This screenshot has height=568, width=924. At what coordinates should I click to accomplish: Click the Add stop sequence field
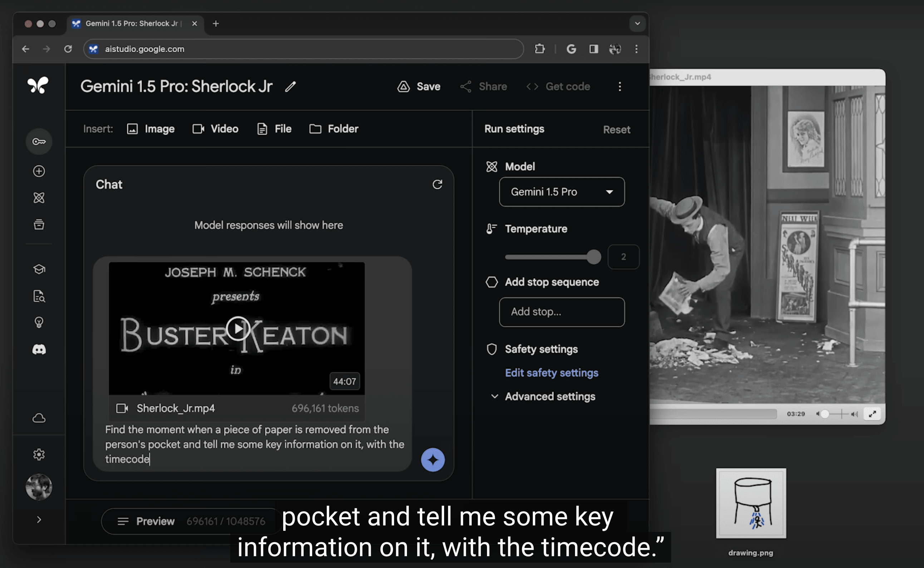(561, 312)
